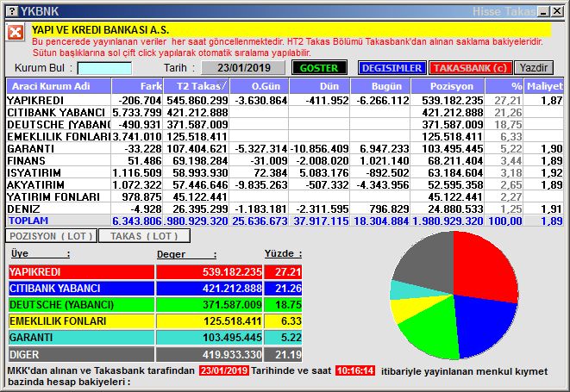Click the Bugün column header
The height and width of the screenshot is (392, 570).
(x=380, y=86)
